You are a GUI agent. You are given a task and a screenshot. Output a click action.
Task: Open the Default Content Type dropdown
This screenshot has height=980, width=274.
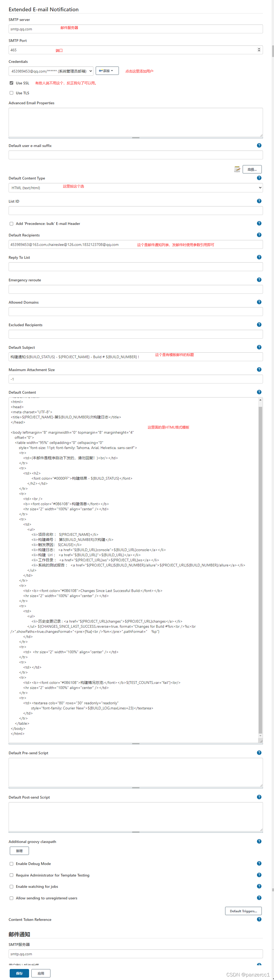[136, 188]
